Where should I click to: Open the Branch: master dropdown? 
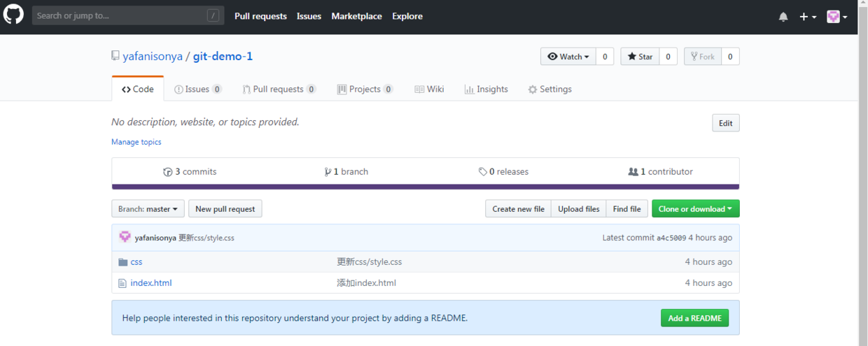coord(148,209)
